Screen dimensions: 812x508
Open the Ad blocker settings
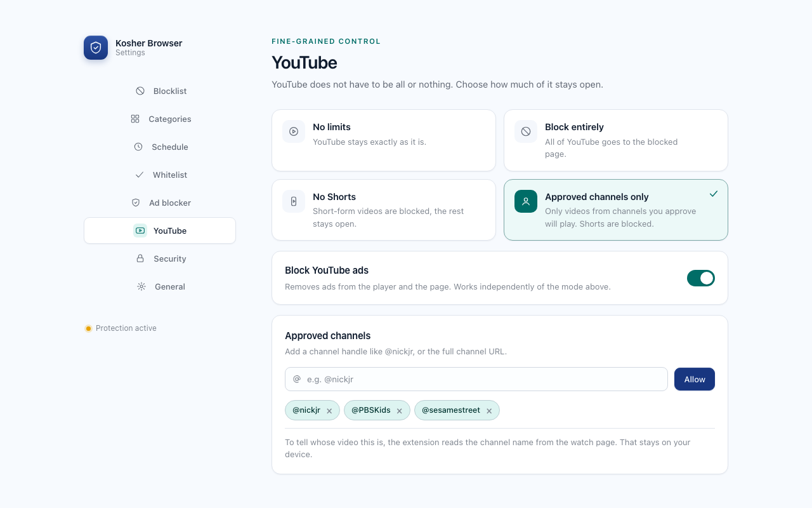160,203
